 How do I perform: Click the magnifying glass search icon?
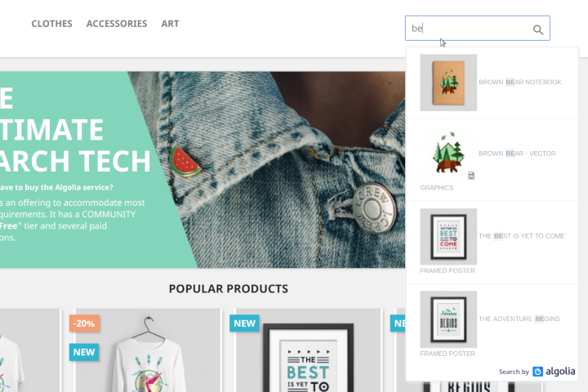click(537, 29)
